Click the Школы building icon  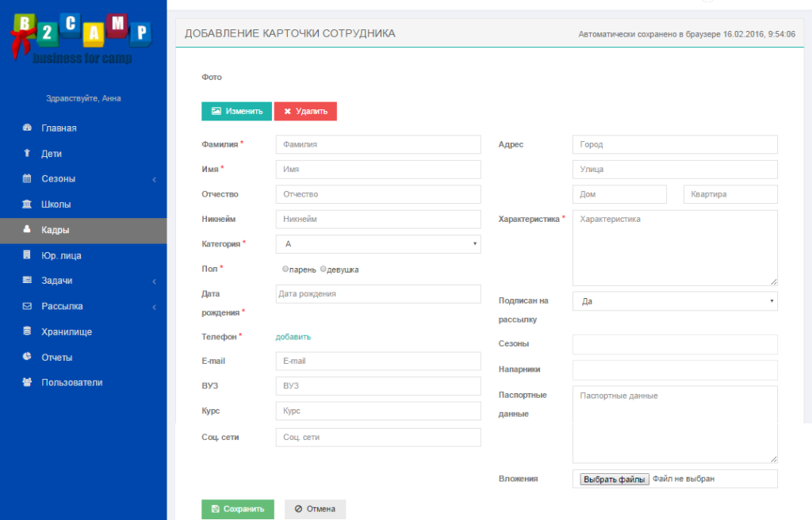pos(27,204)
